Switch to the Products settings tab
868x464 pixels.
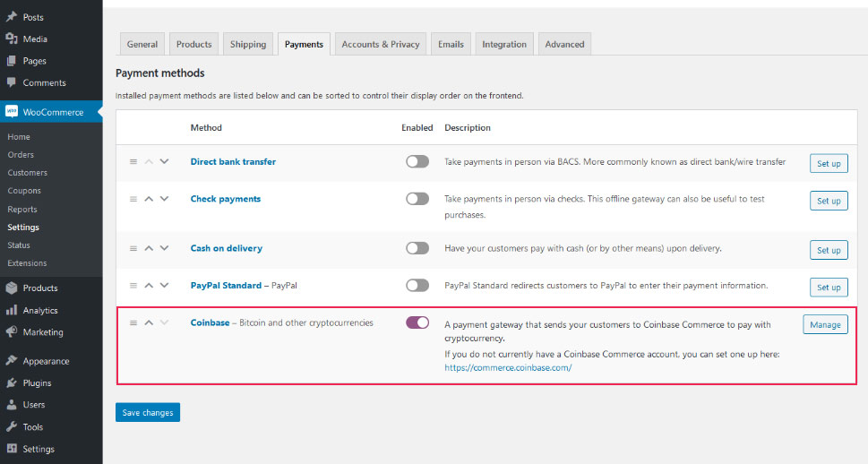[193, 44]
